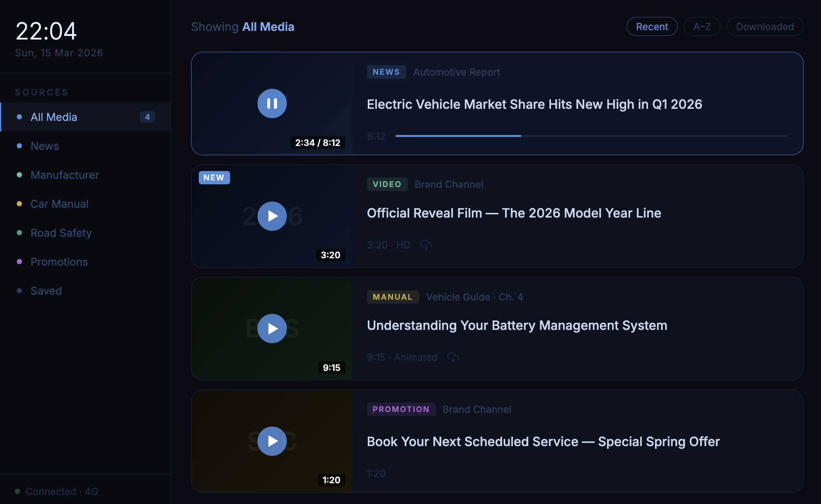This screenshot has width=821, height=504.
Task: Download the Official Reveal Film
Action: pos(426,245)
